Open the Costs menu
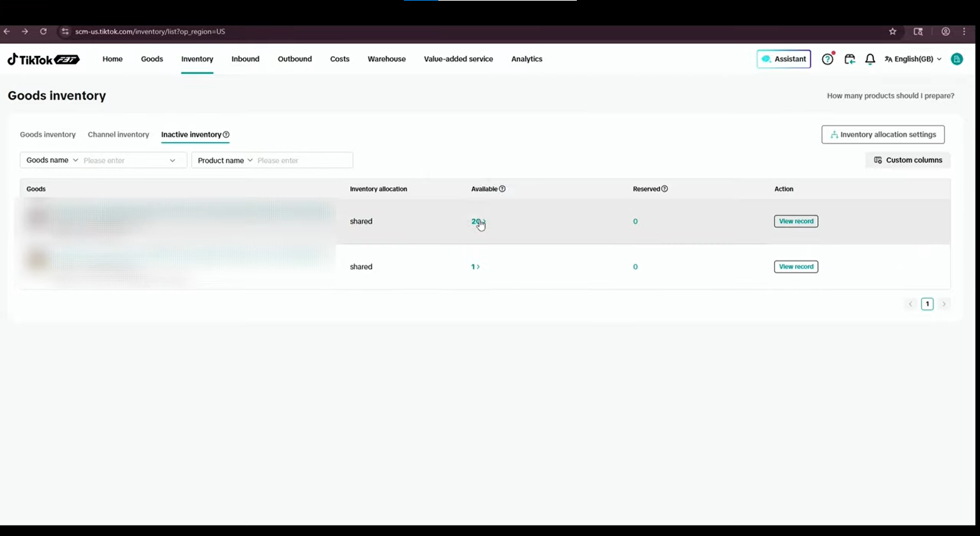The image size is (980, 536). point(340,60)
